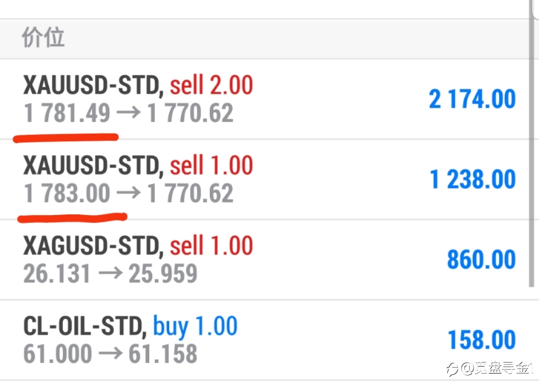Viewport: 539px width, 392px height.
Task: Click the 158.00 profit amount
Action: point(482,340)
